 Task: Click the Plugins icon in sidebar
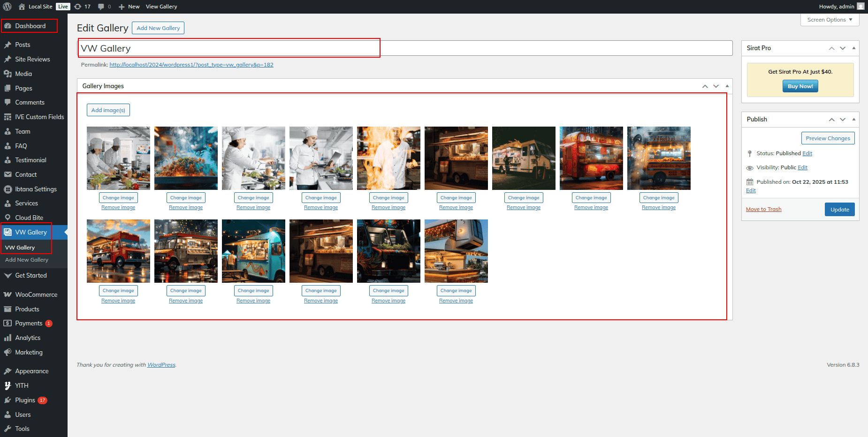[x=8, y=400]
